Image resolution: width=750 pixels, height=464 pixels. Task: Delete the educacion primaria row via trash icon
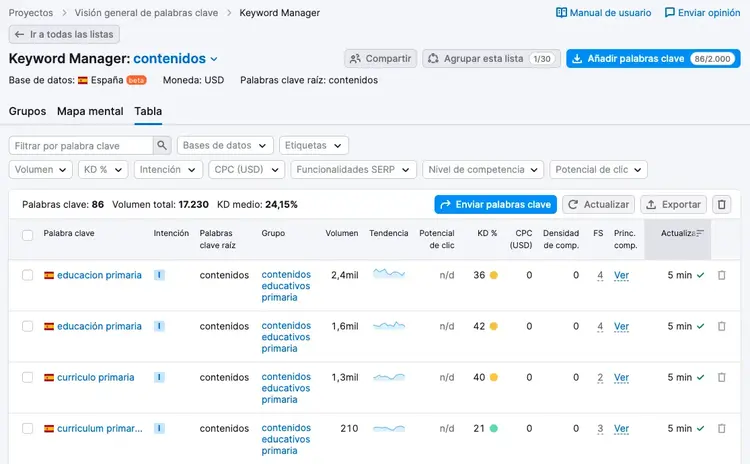coord(722,275)
